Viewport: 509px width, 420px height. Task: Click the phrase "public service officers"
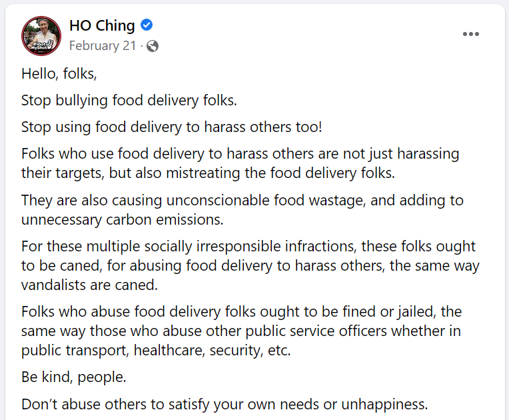(x=316, y=331)
